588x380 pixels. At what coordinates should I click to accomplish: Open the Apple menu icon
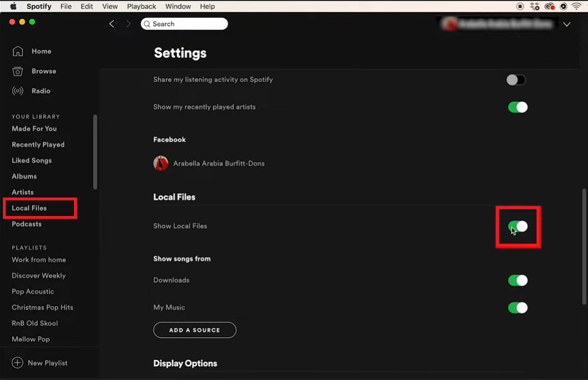click(13, 6)
